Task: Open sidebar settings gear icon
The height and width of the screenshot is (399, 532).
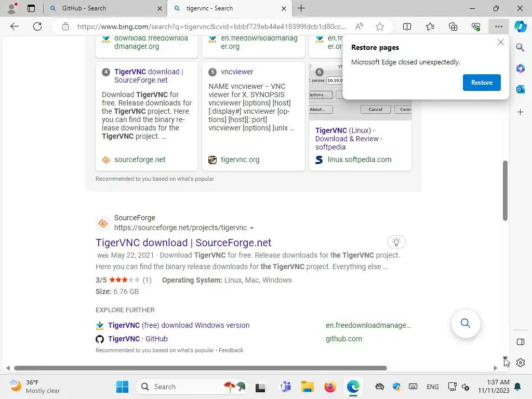Action: coord(520,363)
